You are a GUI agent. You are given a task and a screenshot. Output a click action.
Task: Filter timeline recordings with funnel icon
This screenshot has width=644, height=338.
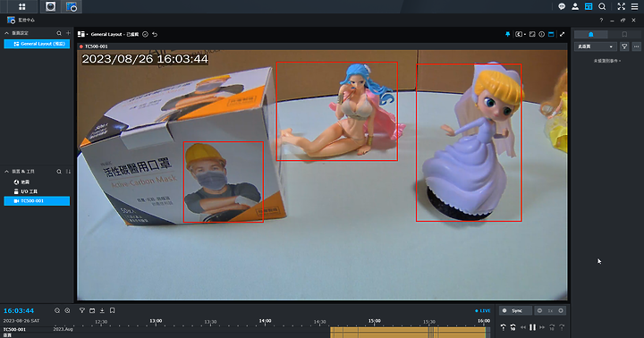pyautogui.click(x=82, y=311)
